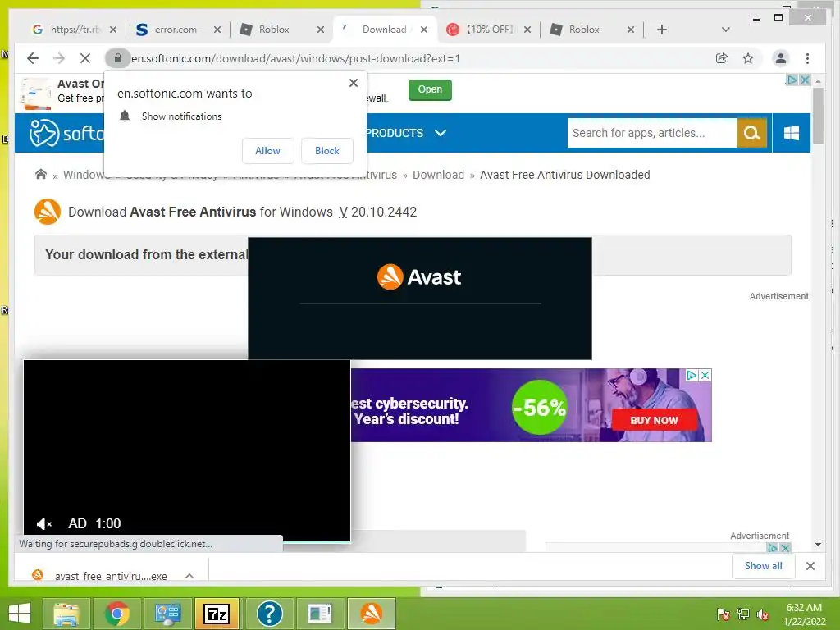Open clock showing 6:32 AM
This screenshot has width=840, height=630.
[x=804, y=614]
